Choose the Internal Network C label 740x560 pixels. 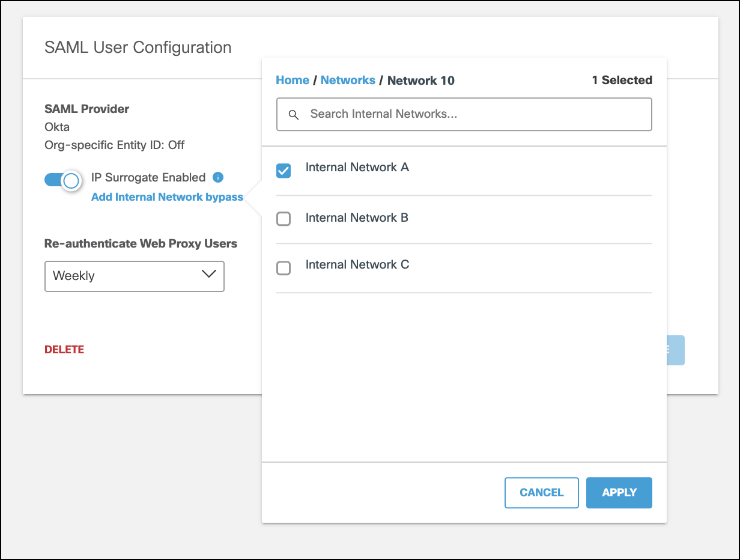pyautogui.click(x=357, y=265)
